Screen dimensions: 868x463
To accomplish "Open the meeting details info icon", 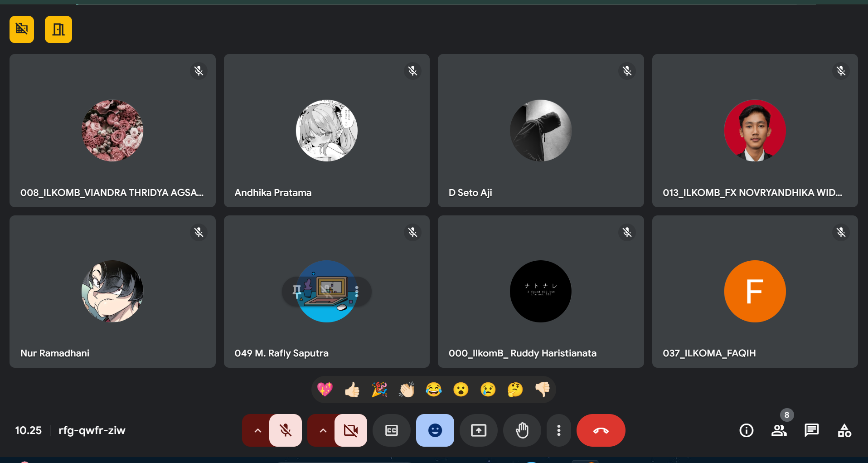I will pos(746,430).
